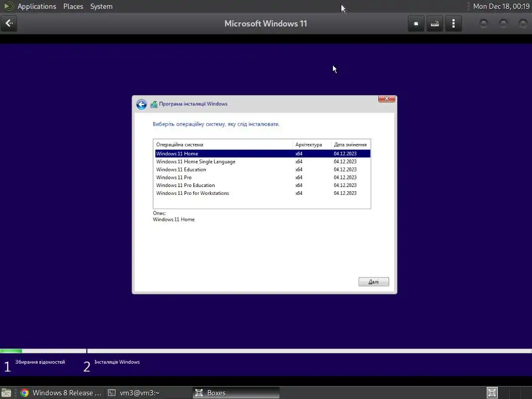The width and height of the screenshot is (532, 399).
Task: Open the Applications menu
Action: tap(37, 6)
